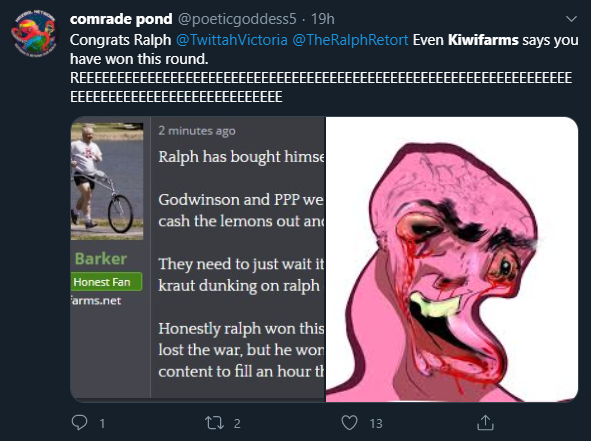Open the pink screaming face image
The height and width of the screenshot is (441, 591).
pyautogui.click(x=452, y=259)
